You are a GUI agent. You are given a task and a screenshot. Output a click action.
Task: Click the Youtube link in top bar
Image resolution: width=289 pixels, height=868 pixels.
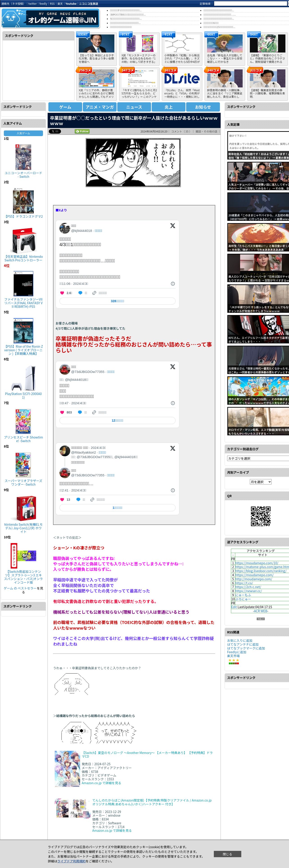[x=71, y=4]
